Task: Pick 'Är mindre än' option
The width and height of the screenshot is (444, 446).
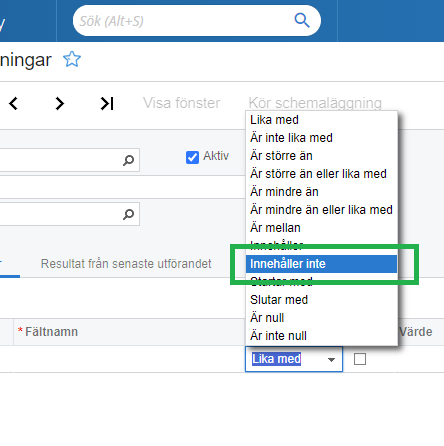Action: tap(322, 192)
